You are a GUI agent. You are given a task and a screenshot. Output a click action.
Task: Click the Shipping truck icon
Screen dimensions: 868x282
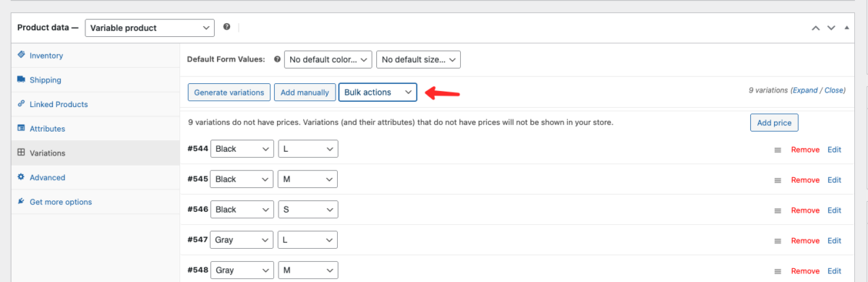point(22,80)
